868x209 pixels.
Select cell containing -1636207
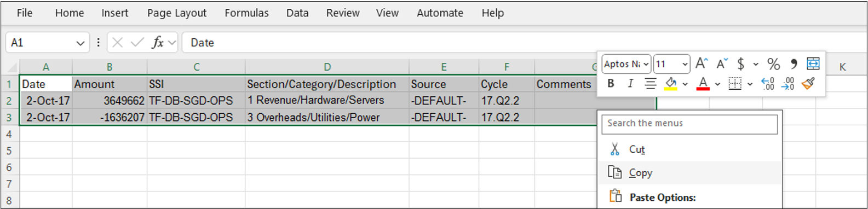pyautogui.click(x=110, y=117)
